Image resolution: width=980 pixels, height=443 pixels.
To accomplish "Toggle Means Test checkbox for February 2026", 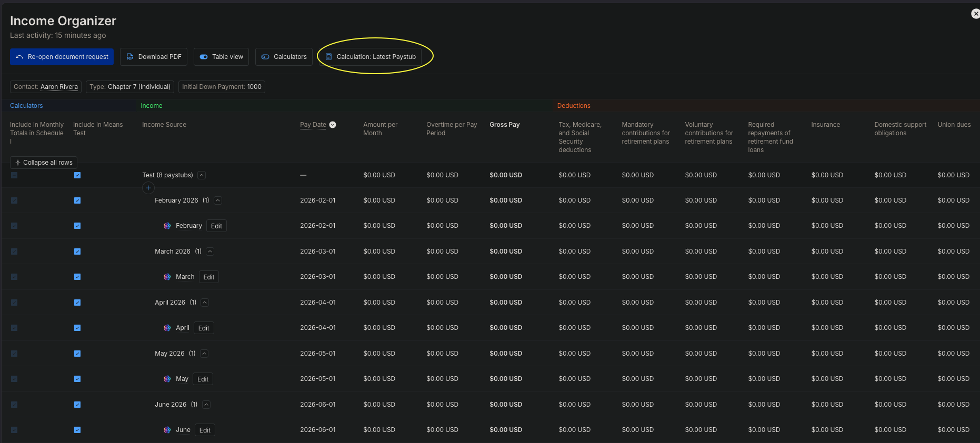I will click(x=77, y=200).
